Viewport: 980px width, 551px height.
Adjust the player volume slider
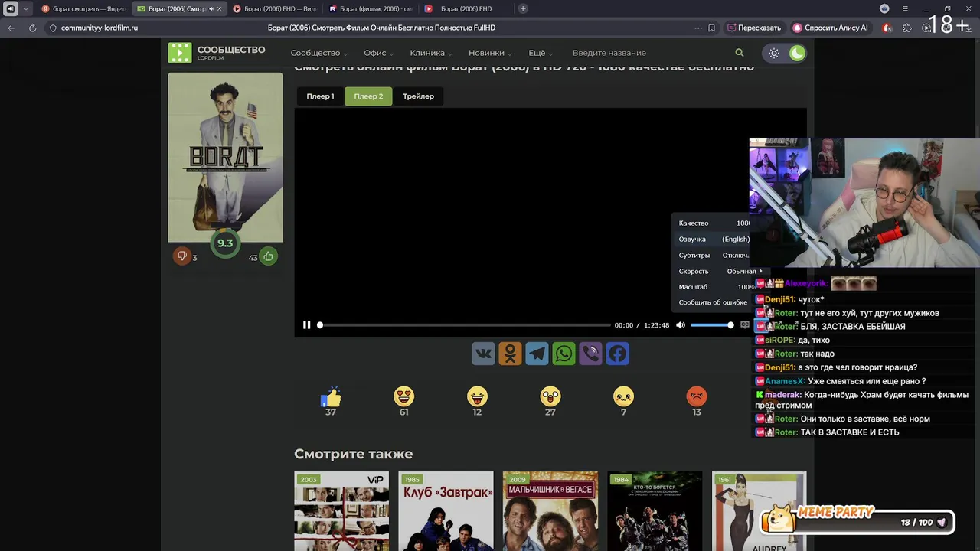(x=711, y=325)
